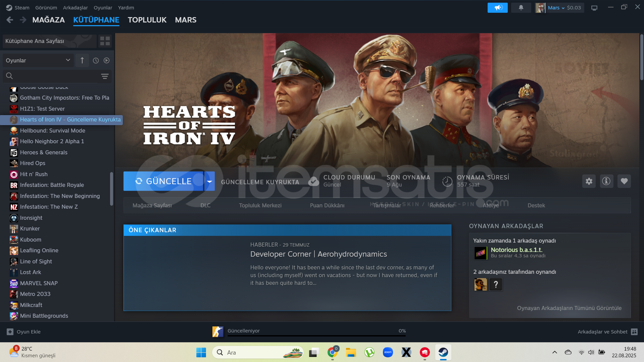Toggle recent activity clock filter
Screen dimensions: 644x362
[x=96, y=60]
